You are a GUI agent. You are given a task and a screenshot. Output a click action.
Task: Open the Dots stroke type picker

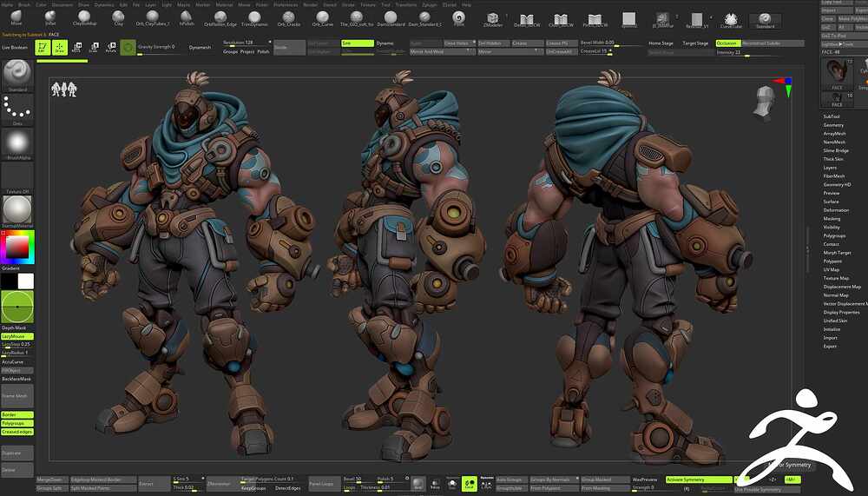coord(17,109)
